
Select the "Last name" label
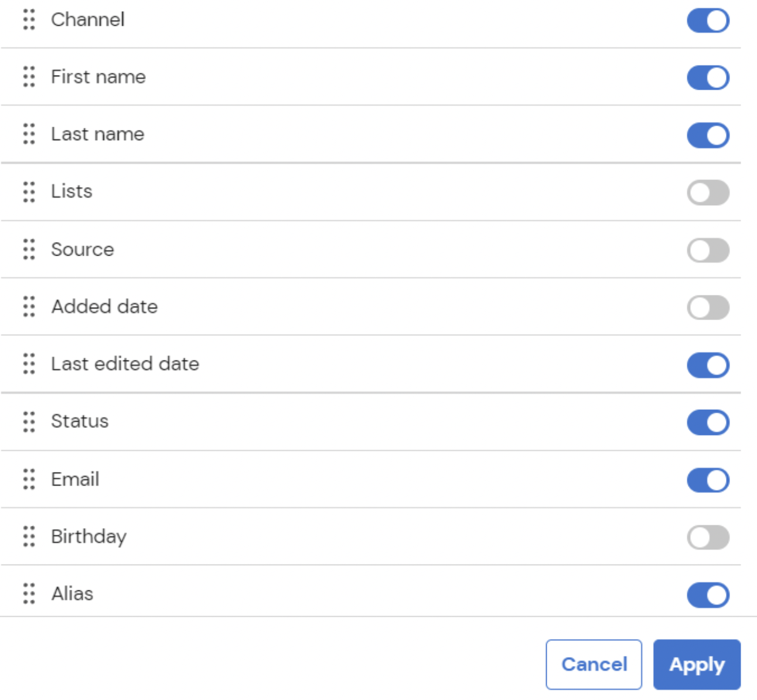pyautogui.click(x=98, y=134)
